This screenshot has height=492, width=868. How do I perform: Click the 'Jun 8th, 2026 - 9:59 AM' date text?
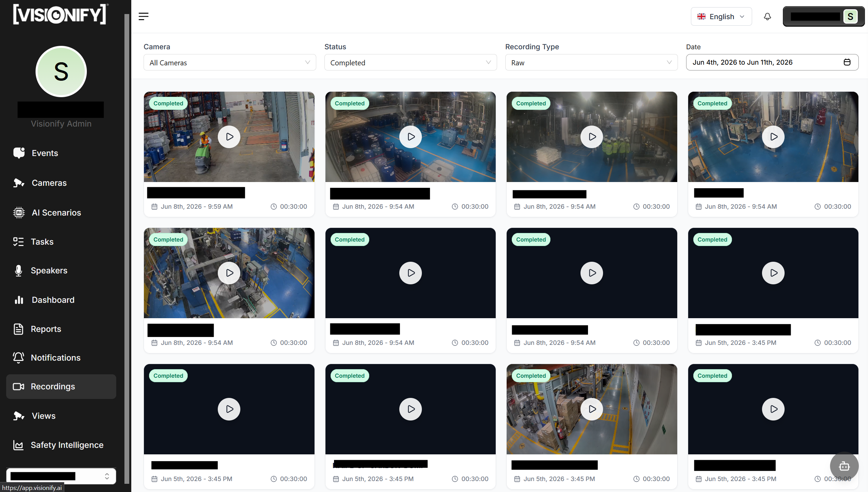click(197, 206)
